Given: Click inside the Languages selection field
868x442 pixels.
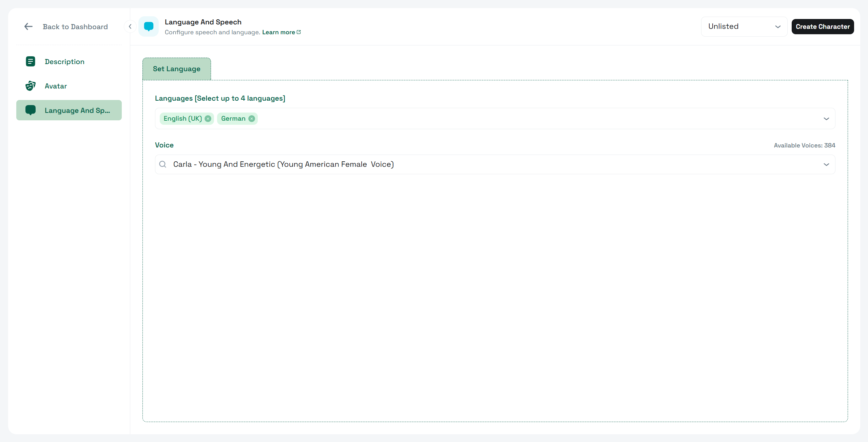Looking at the screenshot, I should (x=495, y=119).
